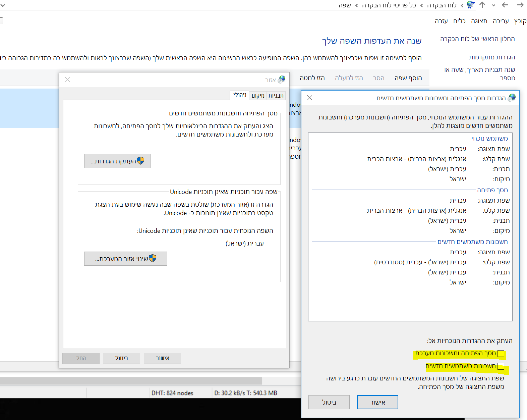Image resolution: width=527 pixels, height=420 pixels.
Task: Expand the chevron just before שפה breadcrumb
Action: (x=356, y=5)
